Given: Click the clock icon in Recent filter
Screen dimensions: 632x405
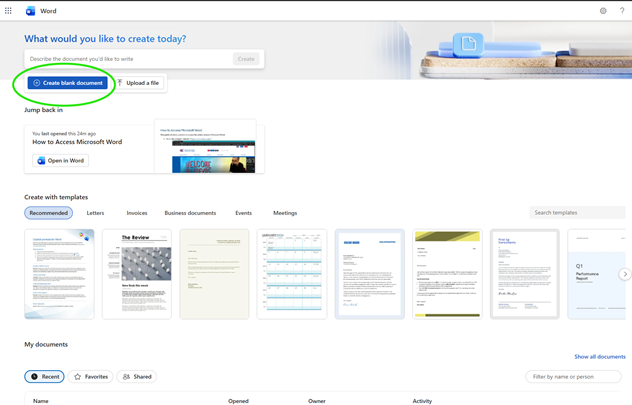Looking at the screenshot, I should pos(34,376).
